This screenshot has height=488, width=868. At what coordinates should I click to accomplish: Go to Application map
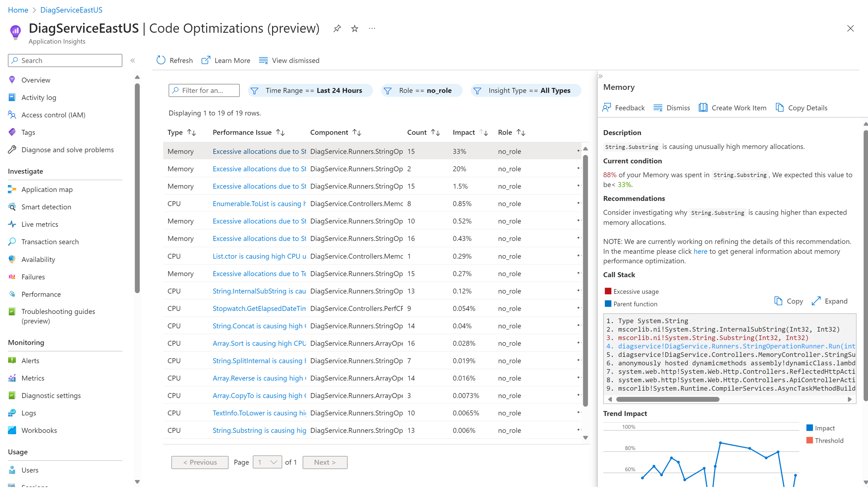click(x=47, y=189)
